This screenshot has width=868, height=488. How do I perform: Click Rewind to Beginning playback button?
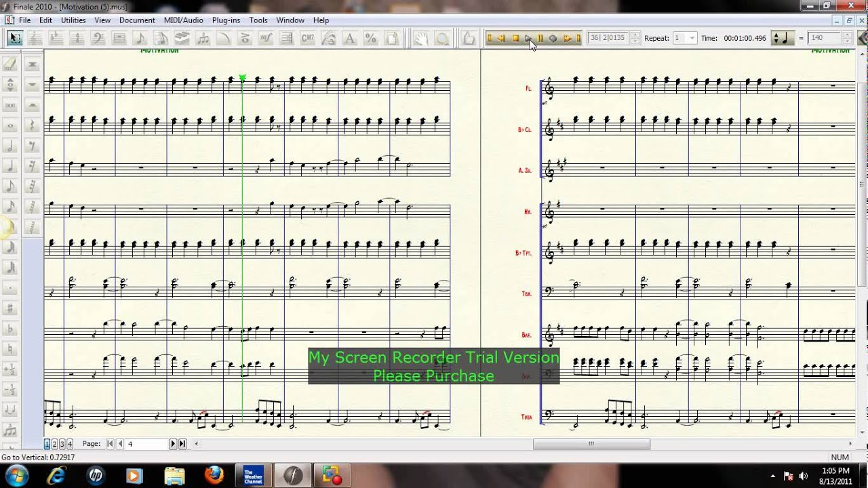tap(490, 39)
